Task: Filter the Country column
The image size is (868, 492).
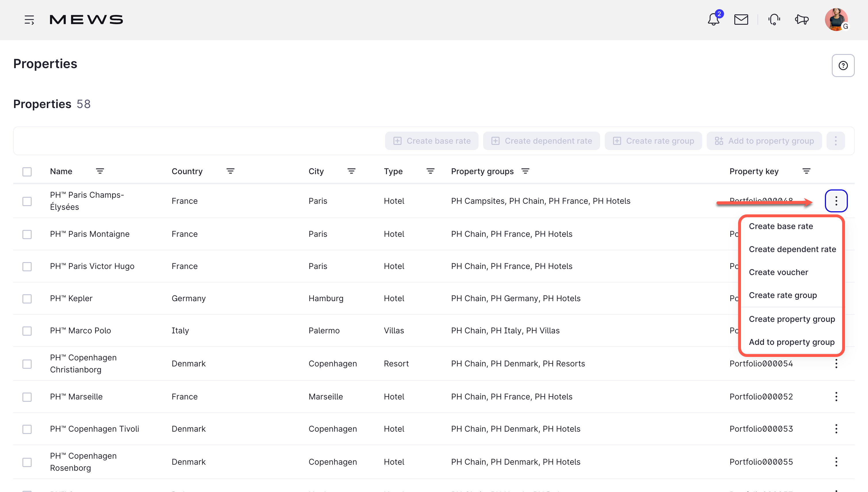Action: pyautogui.click(x=231, y=171)
